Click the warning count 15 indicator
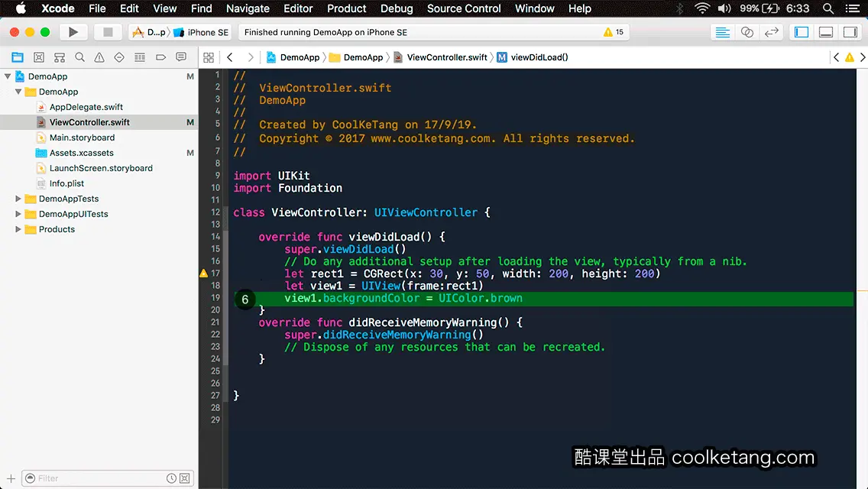 tap(614, 32)
